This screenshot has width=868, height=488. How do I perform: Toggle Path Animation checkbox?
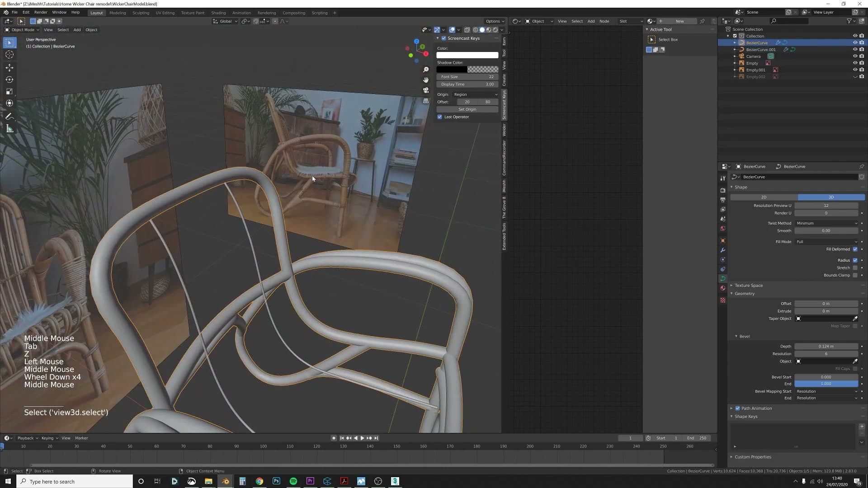click(737, 408)
